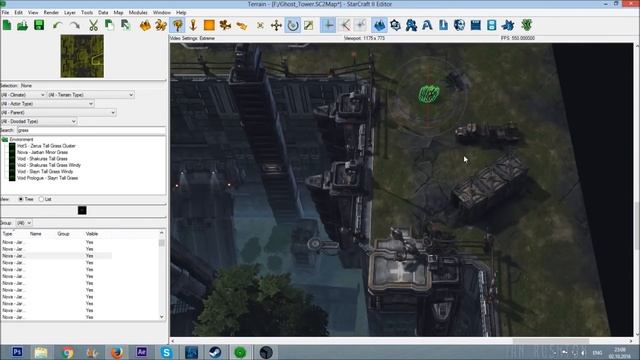640x360 pixels.
Task: Open the All - Terrain Type dropdown
Action: pyautogui.click(x=91, y=95)
